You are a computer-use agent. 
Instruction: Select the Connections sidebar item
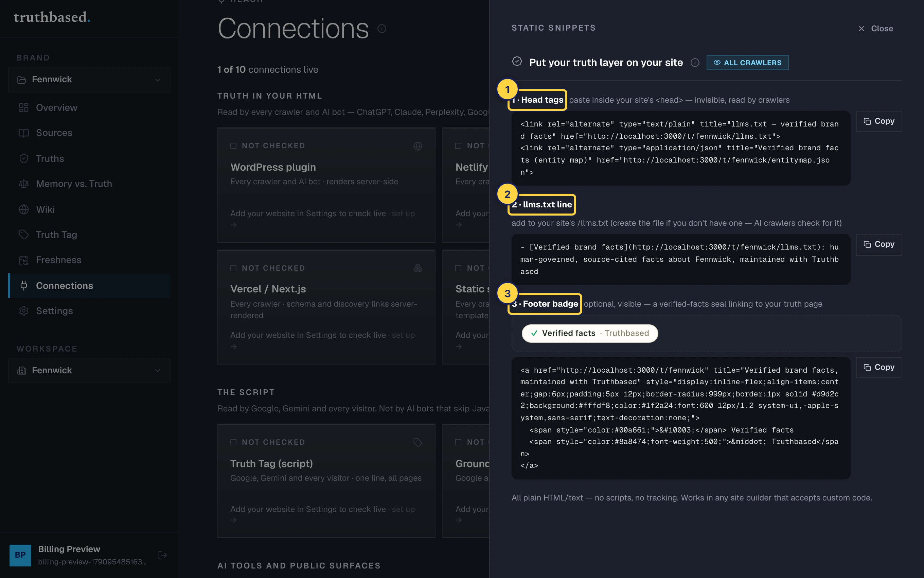[x=89, y=286]
